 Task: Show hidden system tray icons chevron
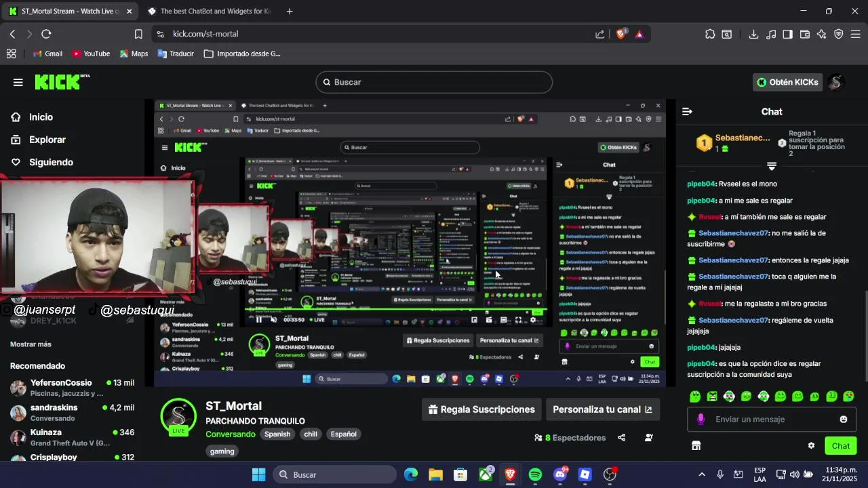coord(702,474)
